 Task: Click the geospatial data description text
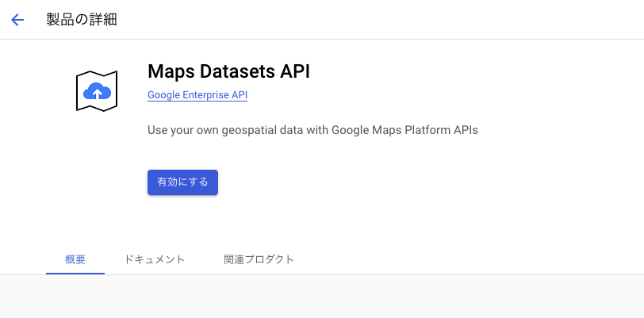coord(312,130)
